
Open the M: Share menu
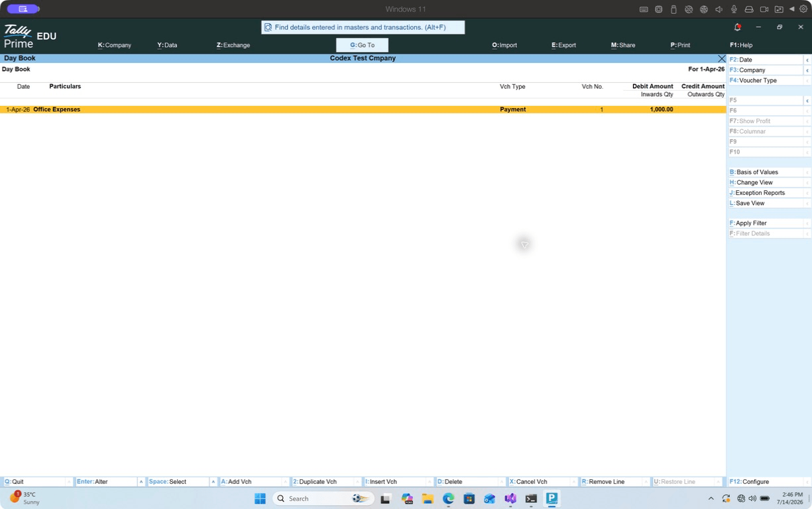(x=623, y=45)
